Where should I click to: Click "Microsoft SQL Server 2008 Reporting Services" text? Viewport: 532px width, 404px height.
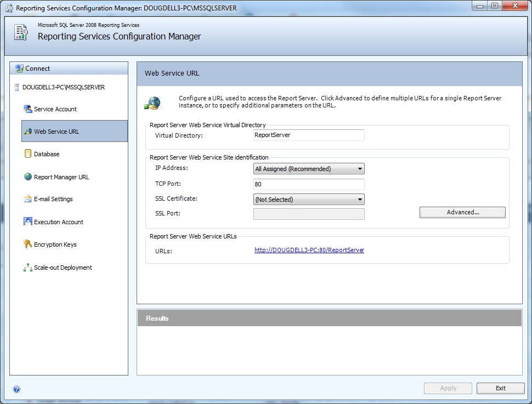pyautogui.click(x=88, y=25)
